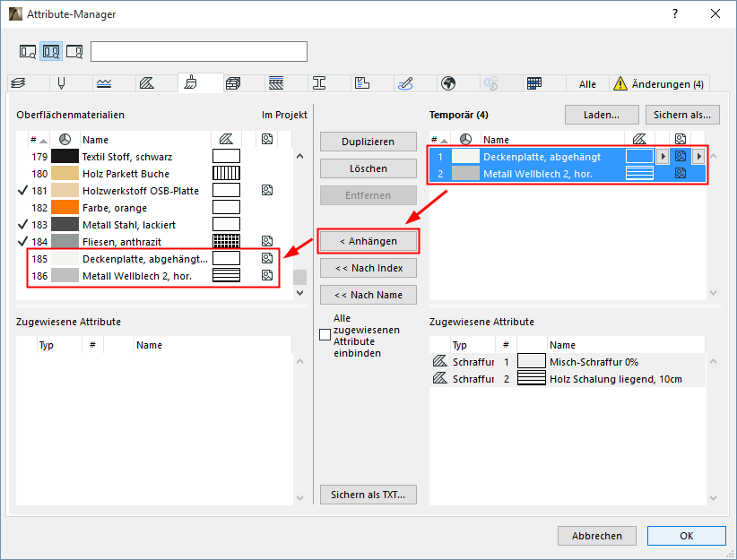This screenshot has height=560, width=737.
Task: Select row 180 Holz Parkett Buche
Action: [x=154, y=174]
